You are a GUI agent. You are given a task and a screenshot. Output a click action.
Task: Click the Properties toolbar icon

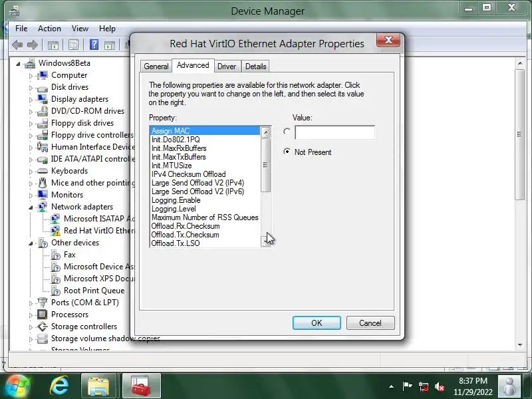click(74, 45)
